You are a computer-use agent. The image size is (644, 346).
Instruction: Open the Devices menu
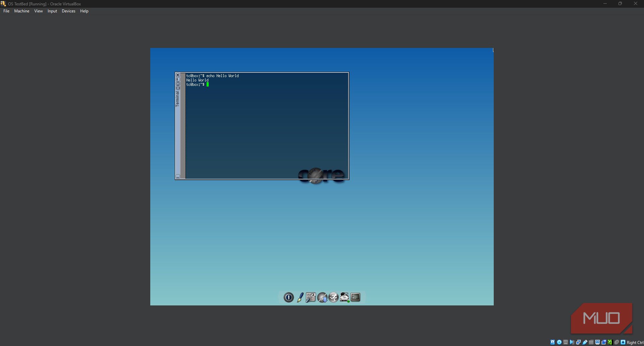click(68, 11)
